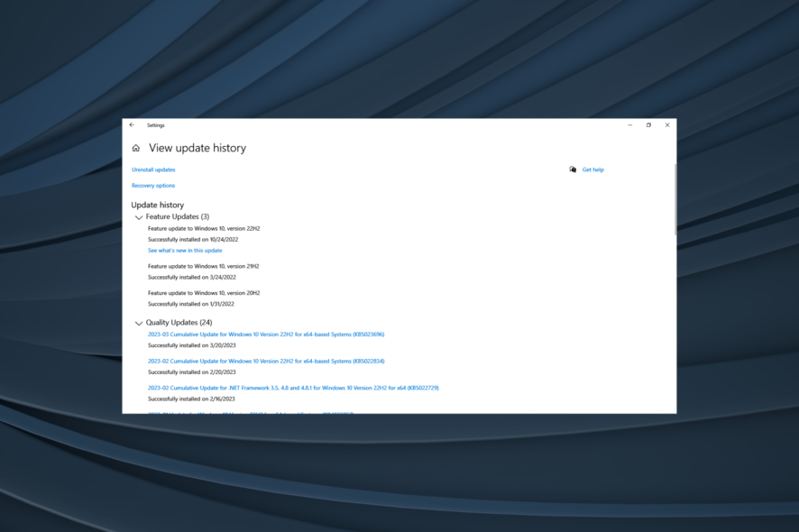Open Uninstall updates
The image size is (799, 532).
(x=153, y=170)
